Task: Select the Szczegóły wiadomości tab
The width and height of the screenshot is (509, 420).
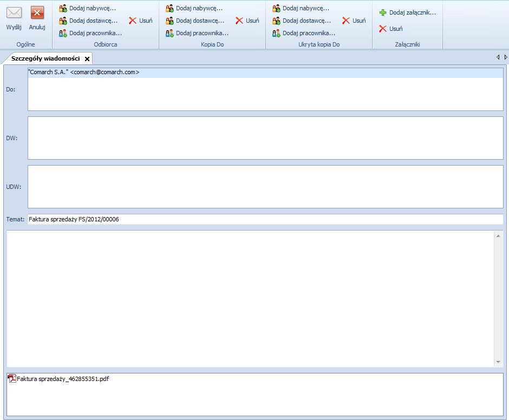Action: (45, 58)
